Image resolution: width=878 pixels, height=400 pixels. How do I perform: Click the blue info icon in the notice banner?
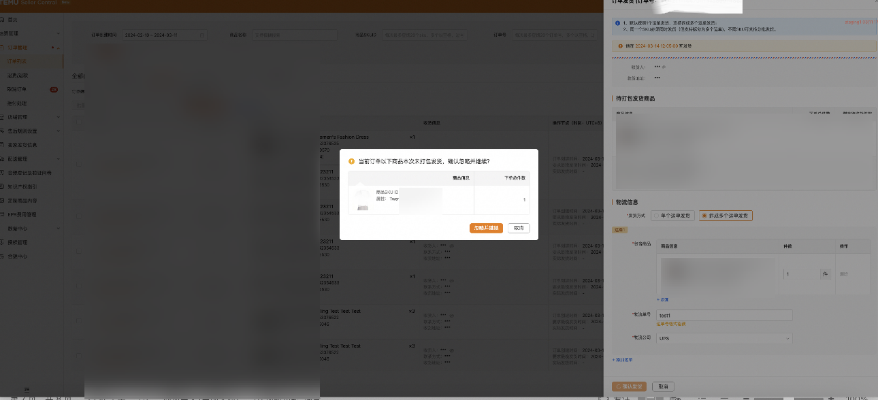pyautogui.click(x=619, y=21)
